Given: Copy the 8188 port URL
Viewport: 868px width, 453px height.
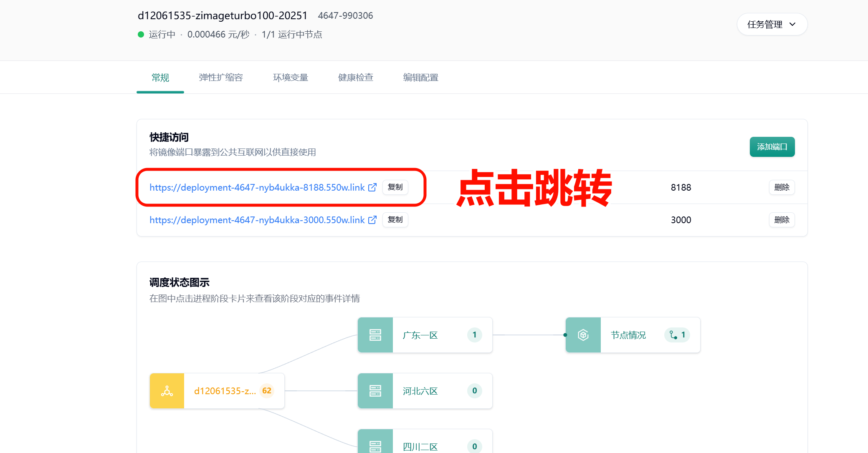Looking at the screenshot, I should tap(395, 187).
